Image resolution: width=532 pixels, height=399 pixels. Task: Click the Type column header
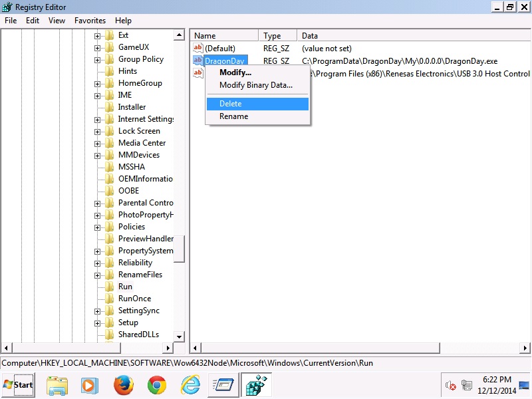pyautogui.click(x=278, y=36)
